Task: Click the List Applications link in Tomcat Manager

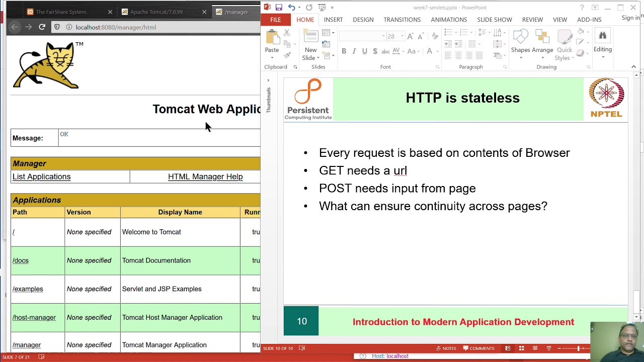Action: (x=41, y=176)
